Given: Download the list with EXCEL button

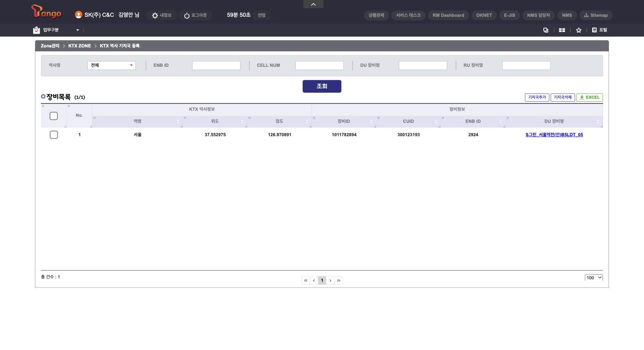Looking at the screenshot, I should (589, 97).
